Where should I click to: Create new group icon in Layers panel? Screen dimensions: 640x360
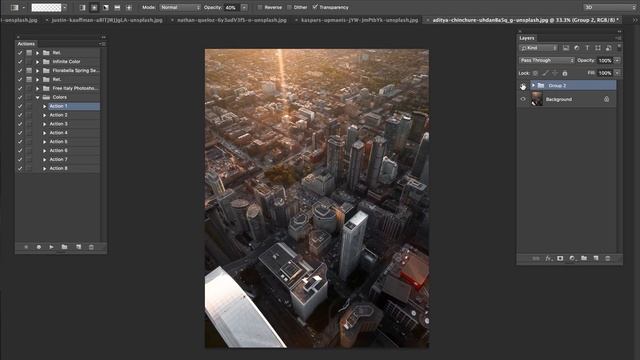pyautogui.click(x=584, y=258)
